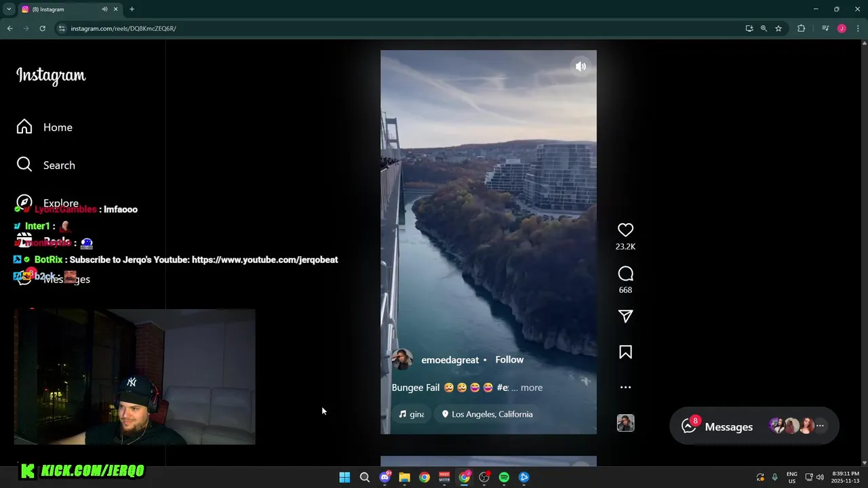Click the next reel preview at bottom

(x=488, y=461)
